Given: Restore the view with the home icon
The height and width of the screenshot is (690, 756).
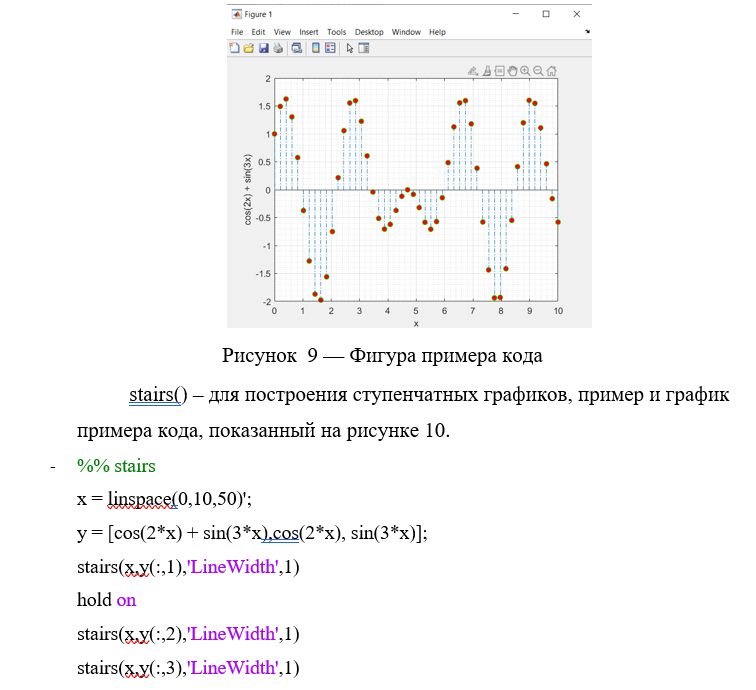Looking at the screenshot, I should (552, 71).
